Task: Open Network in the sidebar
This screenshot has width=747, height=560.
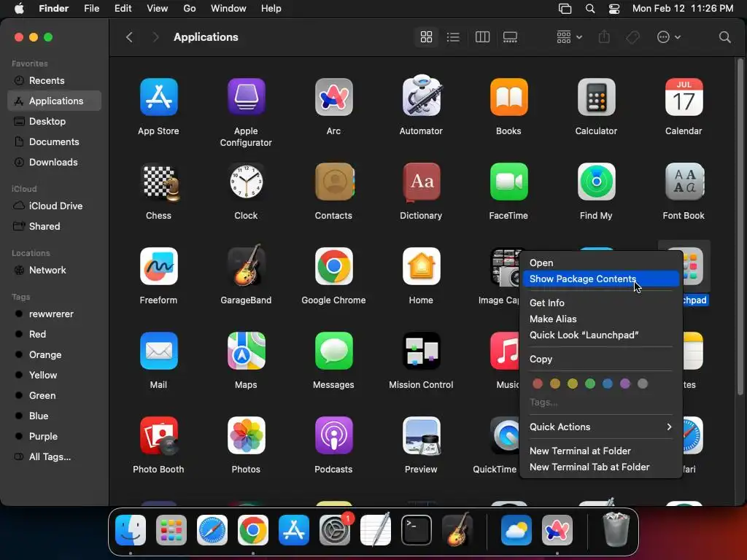Action: [54, 270]
